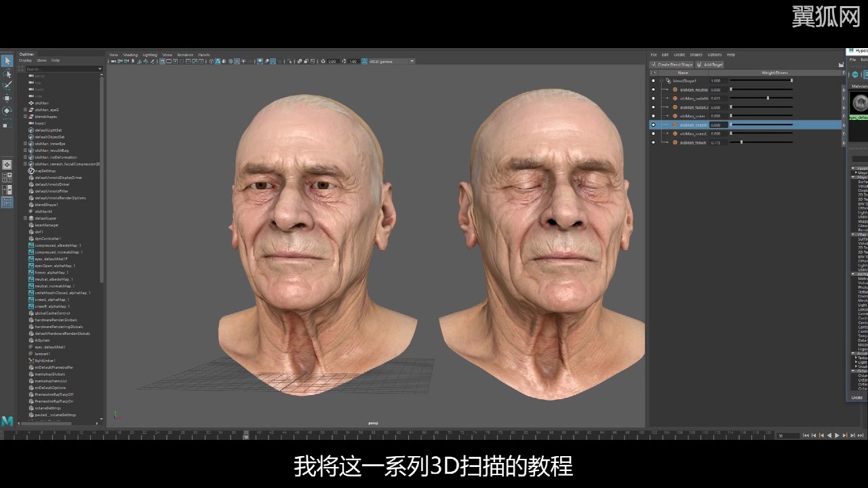Toggle wireframe shading cube icon
Screen dimensions: 868x488
coord(212,61)
